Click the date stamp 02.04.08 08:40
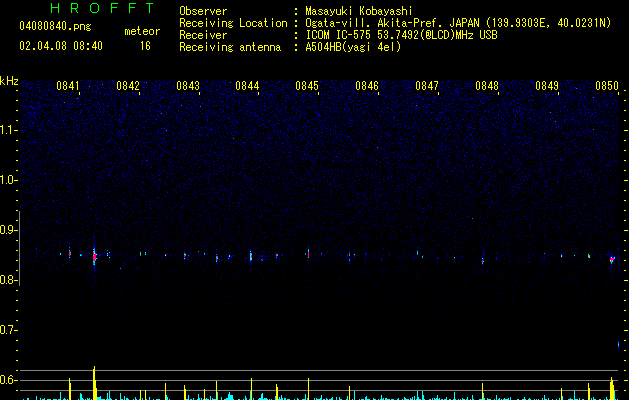This screenshot has width=629, height=400. click(x=61, y=46)
